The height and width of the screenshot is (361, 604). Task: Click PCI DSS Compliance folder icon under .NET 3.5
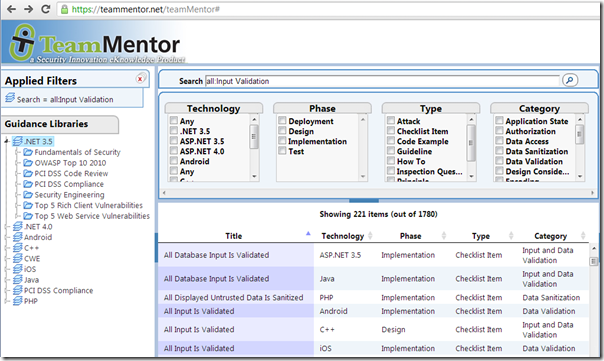tap(28, 184)
